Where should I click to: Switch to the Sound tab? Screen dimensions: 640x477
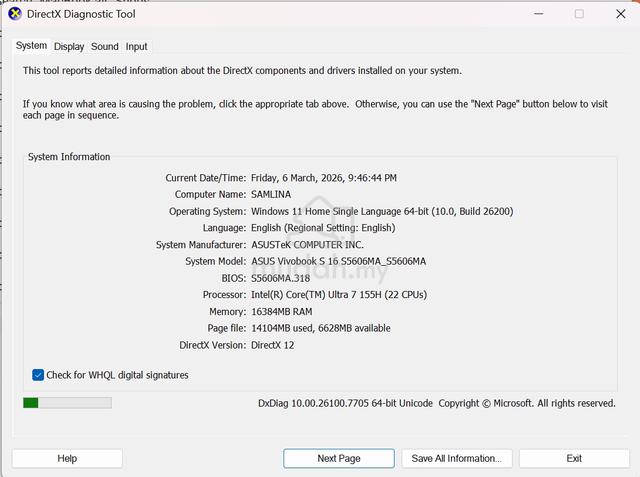coord(105,47)
